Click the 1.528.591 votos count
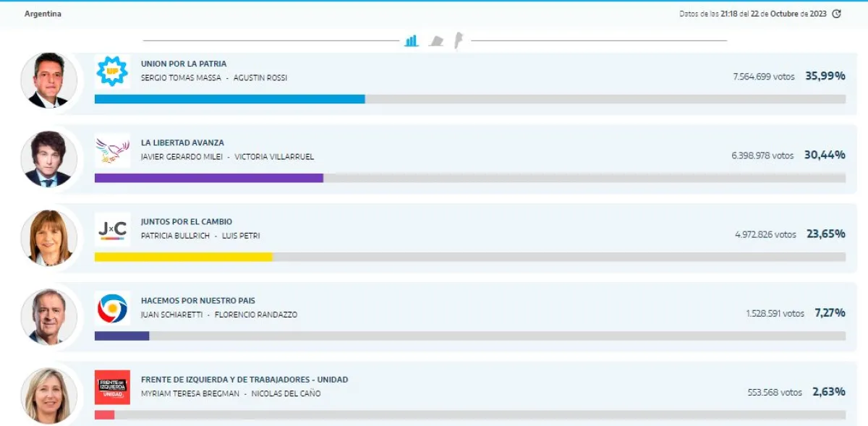Screen dimensions: 868x426 tap(775, 312)
